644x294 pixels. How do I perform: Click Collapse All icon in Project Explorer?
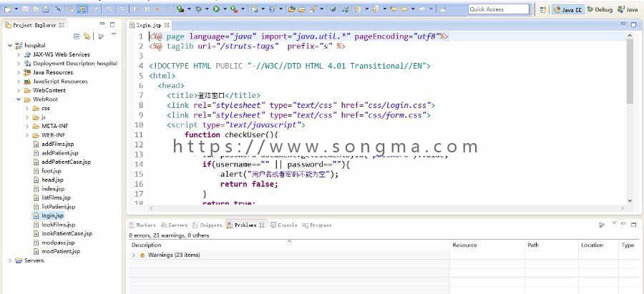click(77, 36)
